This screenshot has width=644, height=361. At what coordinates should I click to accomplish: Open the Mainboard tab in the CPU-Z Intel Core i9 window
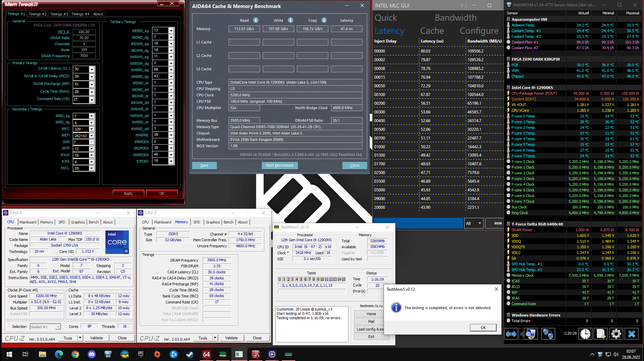28,222
